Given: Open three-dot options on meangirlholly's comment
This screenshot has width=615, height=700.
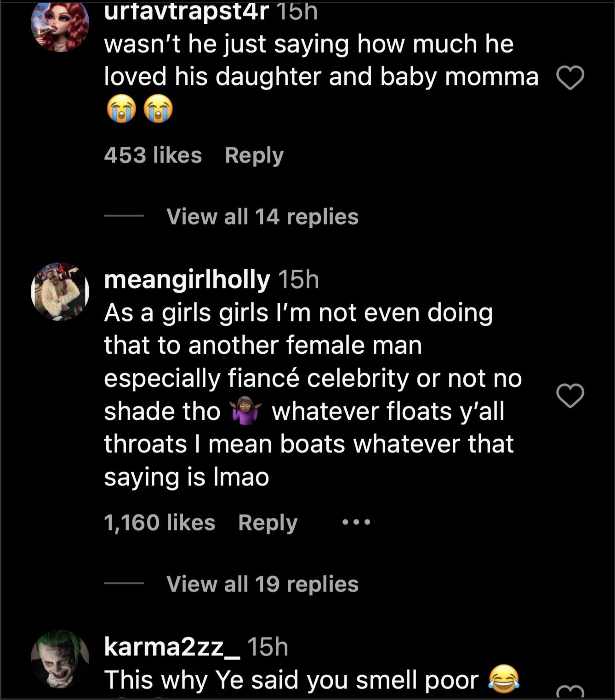Looking at the screenshot, I should click(x=356, y=522).
